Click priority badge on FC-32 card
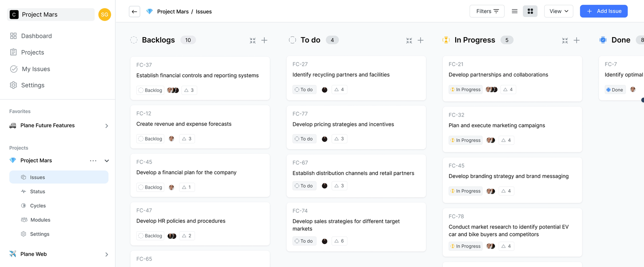This screenshot has height=267, width=644. (x=506, y=140)
